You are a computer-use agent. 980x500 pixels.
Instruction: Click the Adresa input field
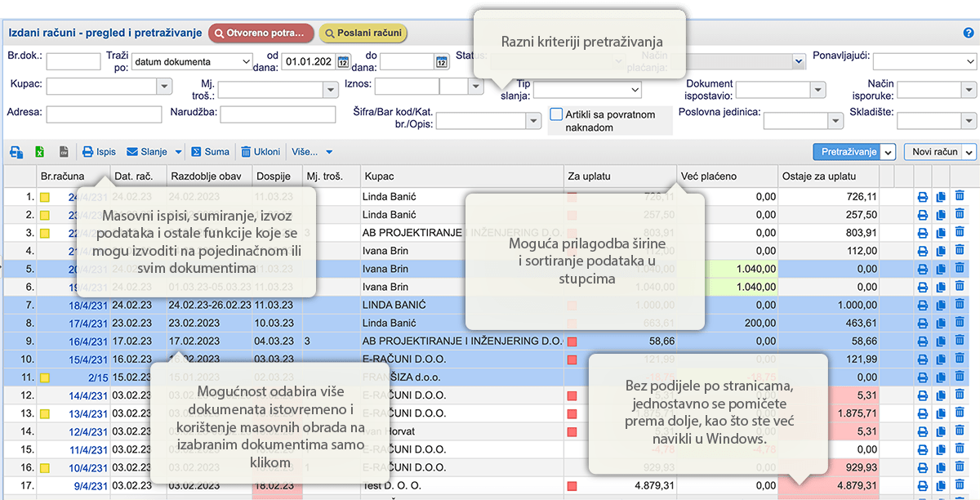coord(105,114)
